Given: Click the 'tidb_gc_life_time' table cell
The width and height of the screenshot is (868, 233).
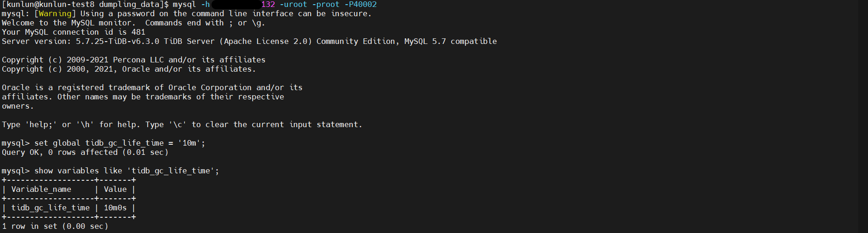Looking at the screenshot, I should (50, 208).
